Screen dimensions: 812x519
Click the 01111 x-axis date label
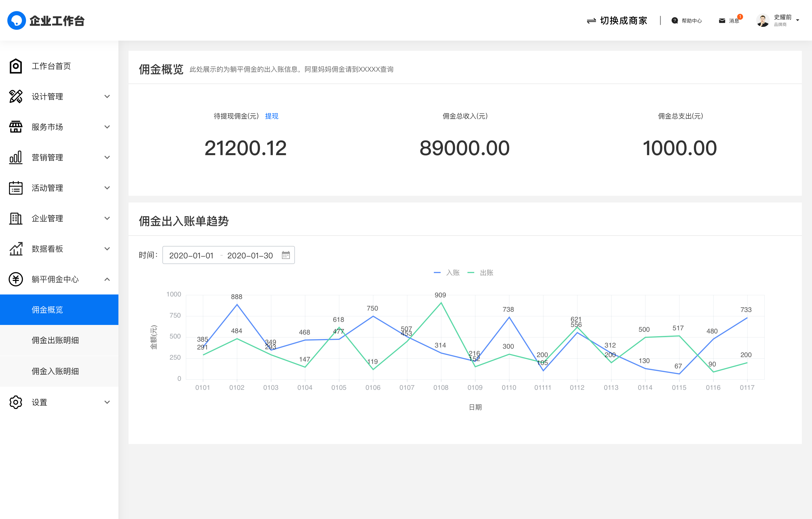click(542, 387)
